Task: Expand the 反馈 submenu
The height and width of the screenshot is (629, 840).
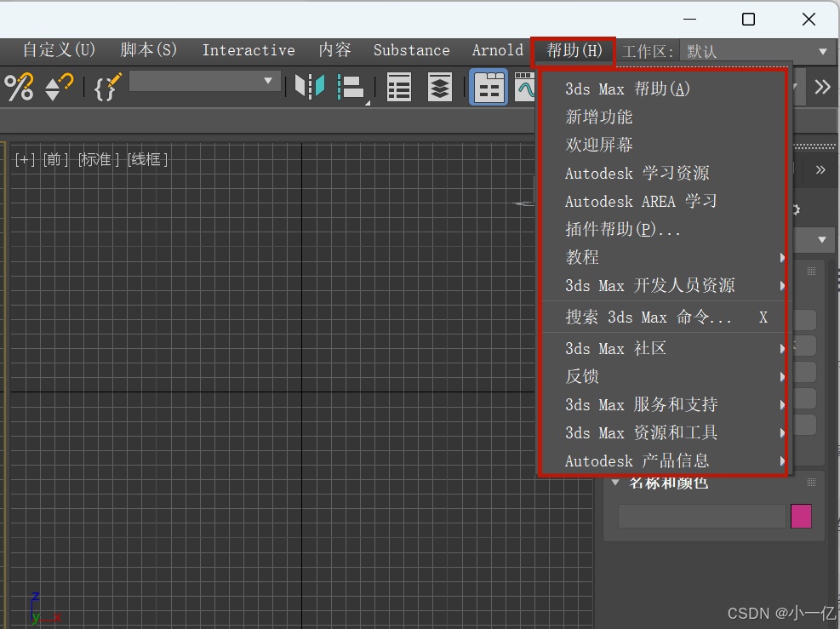Action: [663, 377]
